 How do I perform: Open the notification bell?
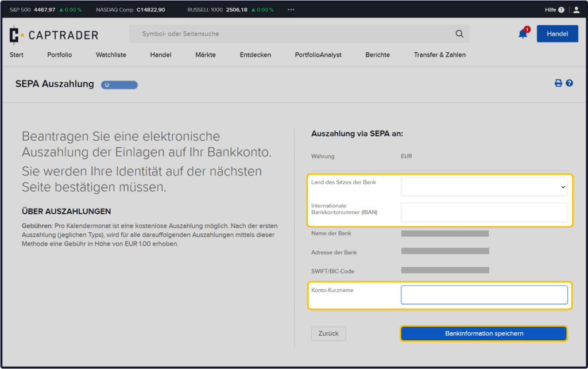(523, 34)
